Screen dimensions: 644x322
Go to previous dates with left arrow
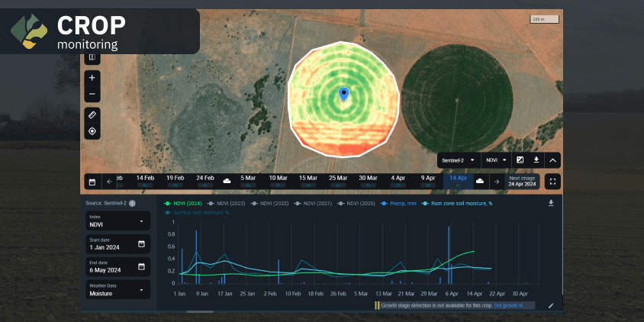(x=109, y=182)
